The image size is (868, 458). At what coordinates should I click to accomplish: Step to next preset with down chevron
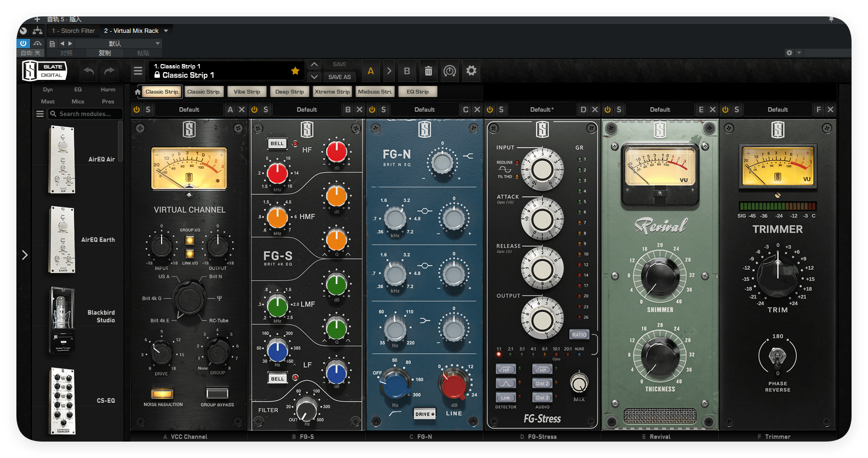click(314, 77)
